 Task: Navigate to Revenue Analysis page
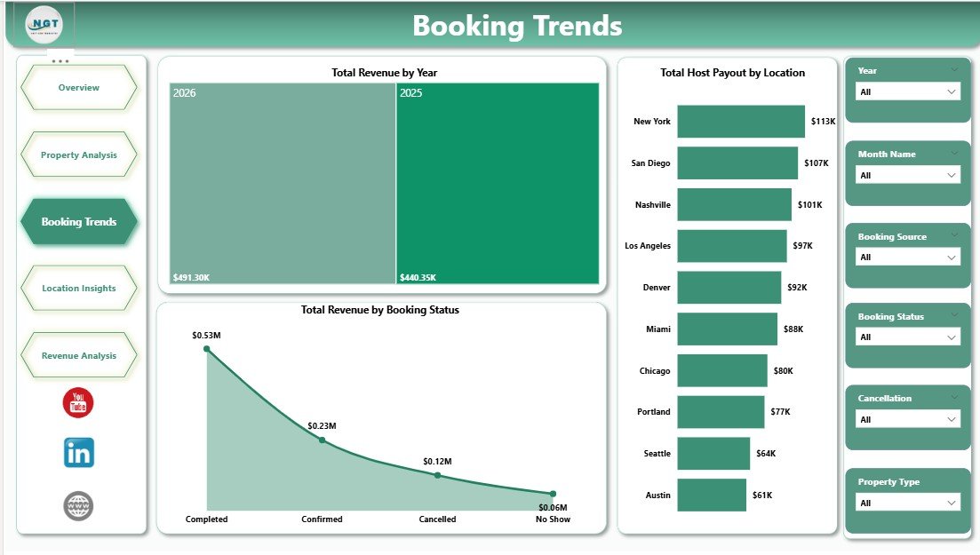click(x=79, y=355)
